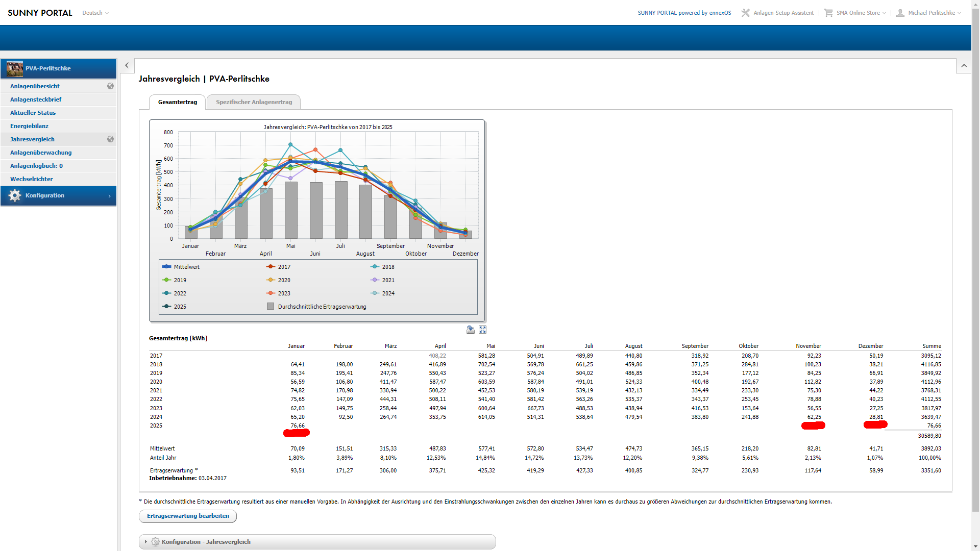Click the SMA Online Store cart icon

point(828,13)
